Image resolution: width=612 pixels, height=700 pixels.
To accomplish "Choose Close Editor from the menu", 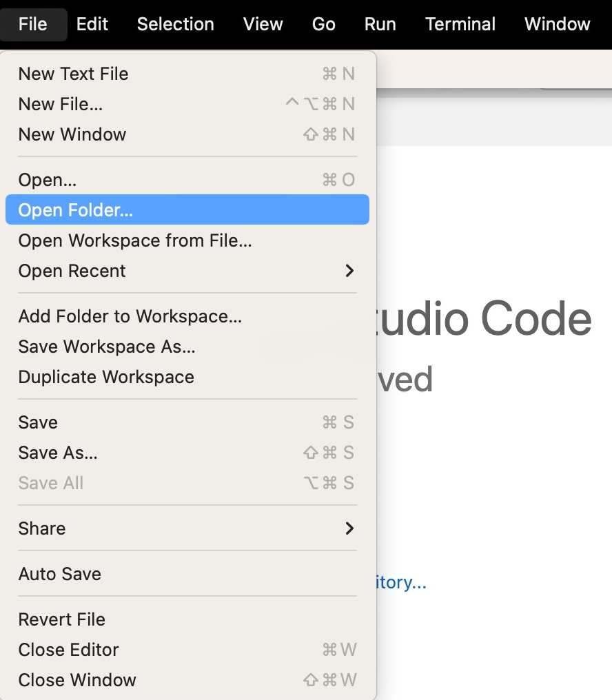I will [x=69, y=650].
